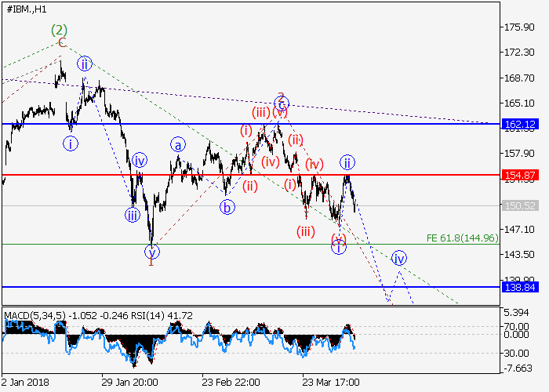Select the blue circled 'c' wave marker
Screen dimensions: 549x392
tap(282, 103)
